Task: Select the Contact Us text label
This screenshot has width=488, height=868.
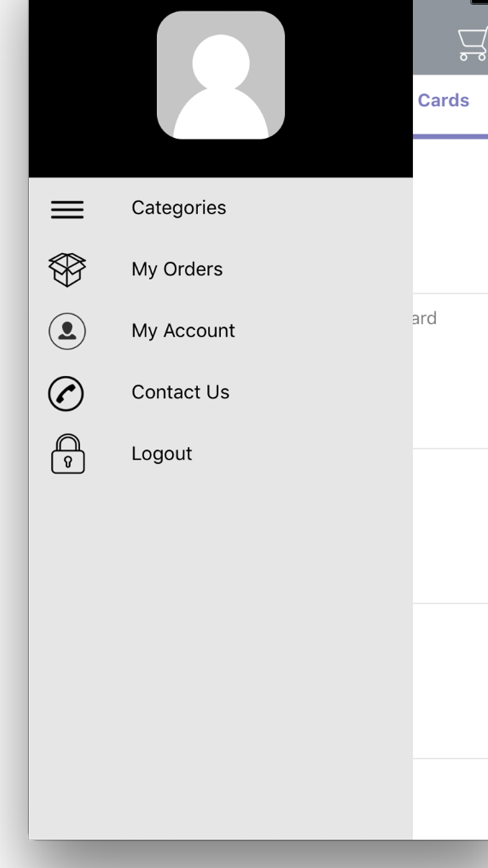Action: (180, 393)
